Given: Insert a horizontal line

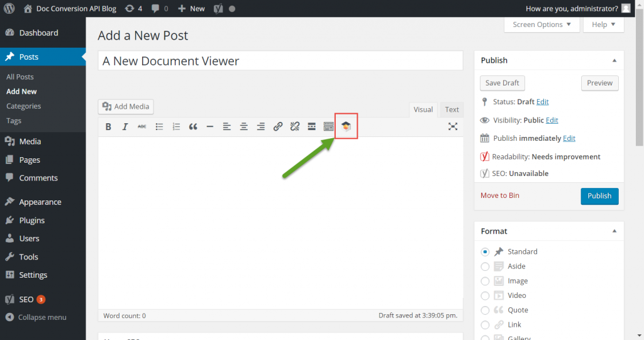Looking at the screenshot, I should click(x=210, y=126).
